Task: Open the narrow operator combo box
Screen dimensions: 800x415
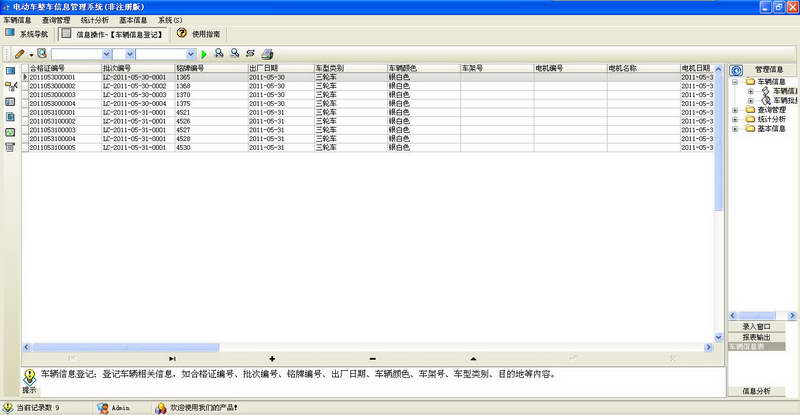Action: (x=130, y=54)
